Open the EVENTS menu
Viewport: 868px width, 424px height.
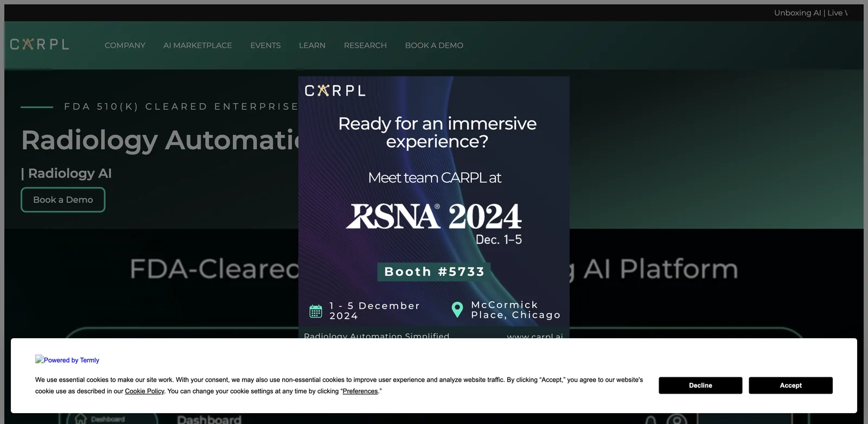coord(265,46)
